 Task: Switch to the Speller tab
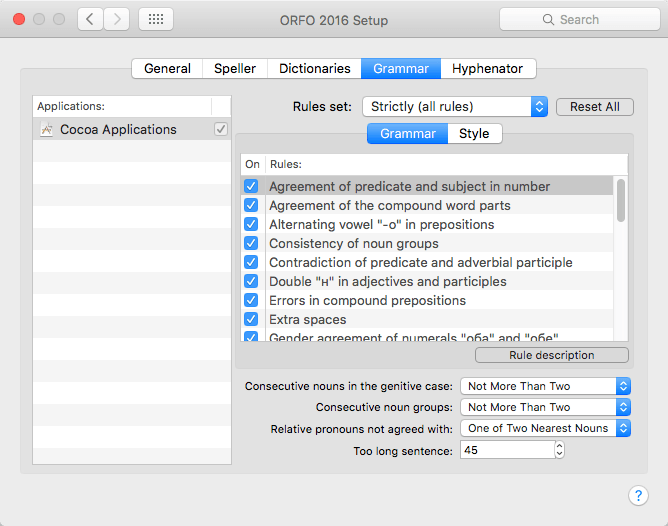click(235, 69)
